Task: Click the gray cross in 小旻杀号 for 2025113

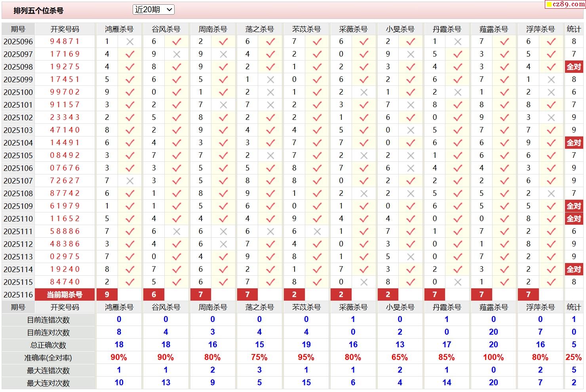Action: [x=411, y=257]
